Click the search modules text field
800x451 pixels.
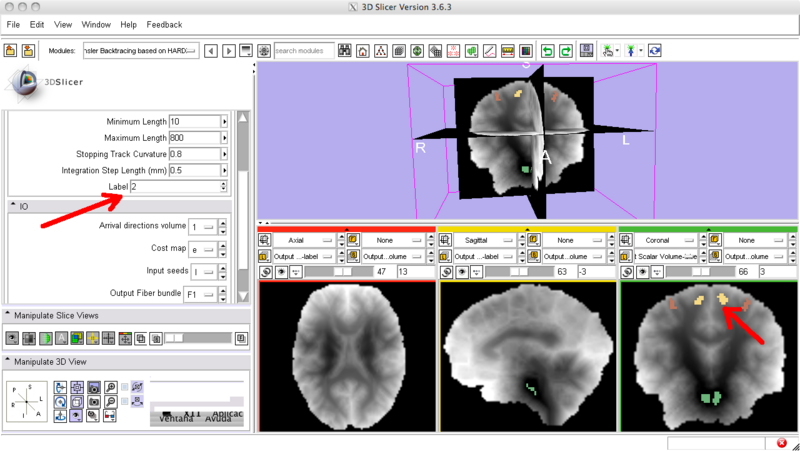[303, 50]
